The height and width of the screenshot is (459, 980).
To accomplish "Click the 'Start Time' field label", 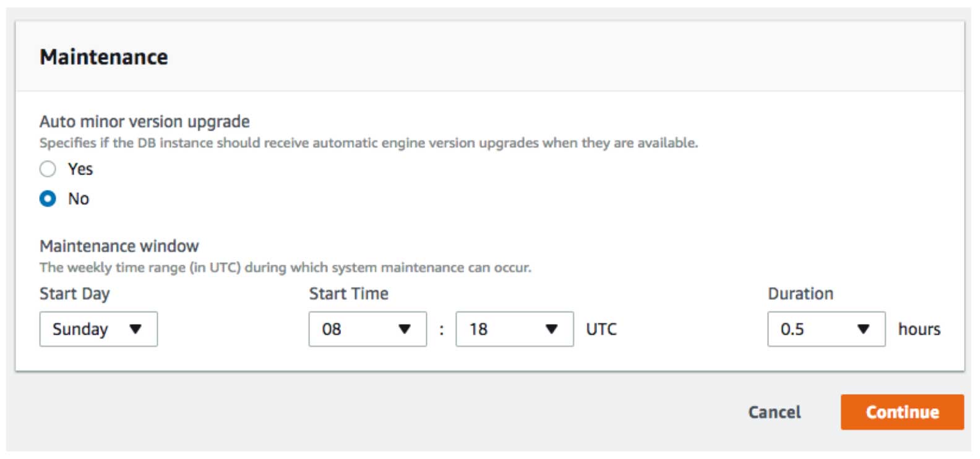I will (349, 294).
